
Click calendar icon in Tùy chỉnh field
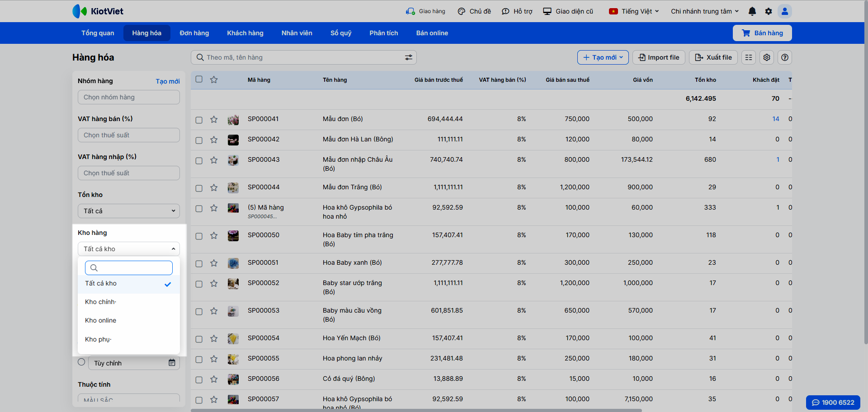(x=172, y=363)
